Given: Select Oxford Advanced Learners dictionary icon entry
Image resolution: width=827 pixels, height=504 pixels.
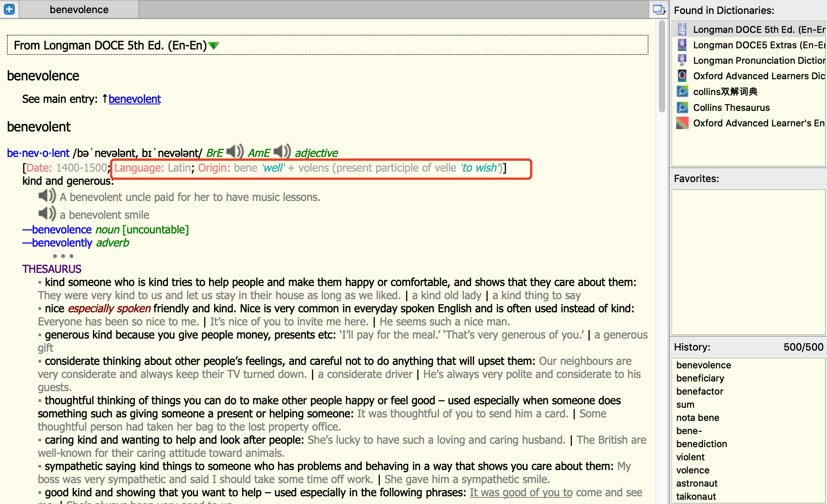Looking at the screenshot, I should 682,76.
